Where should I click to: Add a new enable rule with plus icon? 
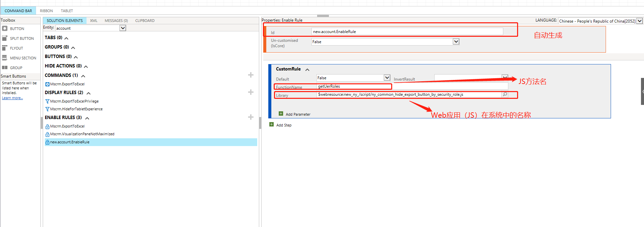pos(251,117)
